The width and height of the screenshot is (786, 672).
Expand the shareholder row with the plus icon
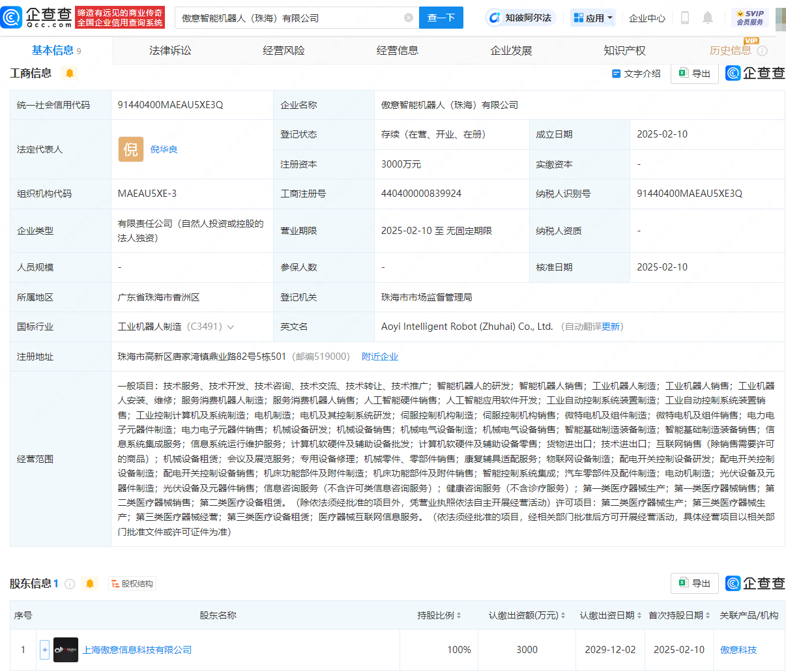44,649
